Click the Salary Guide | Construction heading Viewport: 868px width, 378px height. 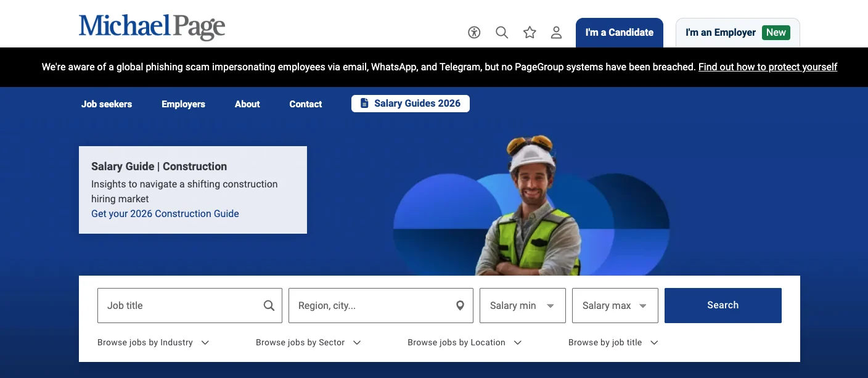(x=159, y=166)
